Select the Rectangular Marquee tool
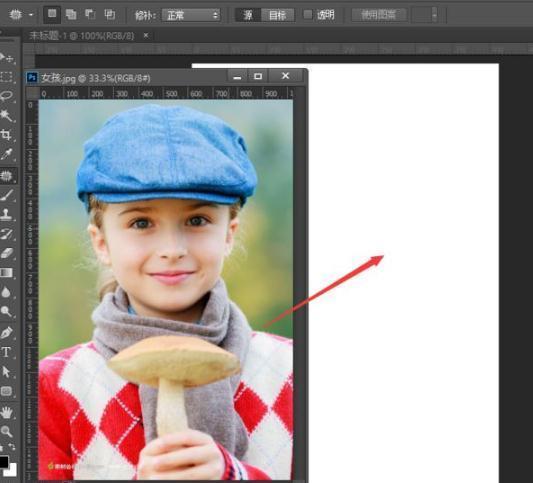This screenshot has height=483, width=533. (7, 77)
